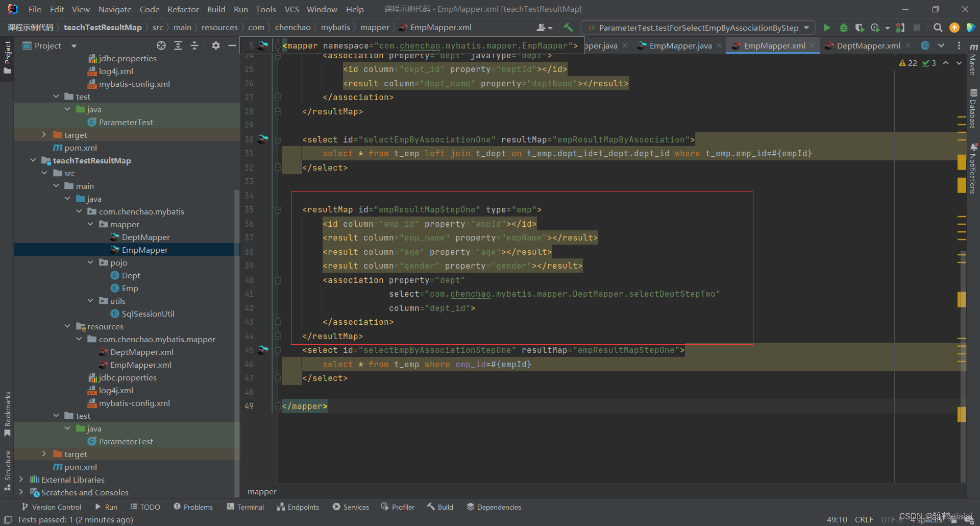Image resolution: width=980 pixels, height=526 pixels.
Task: Show hidden editor tabs chevron
Action: point(941,46)
